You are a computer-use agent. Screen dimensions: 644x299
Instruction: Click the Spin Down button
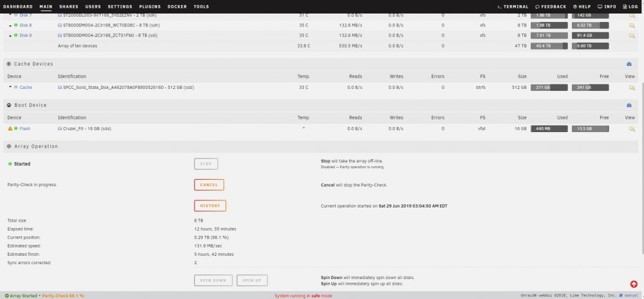point(213,280)
